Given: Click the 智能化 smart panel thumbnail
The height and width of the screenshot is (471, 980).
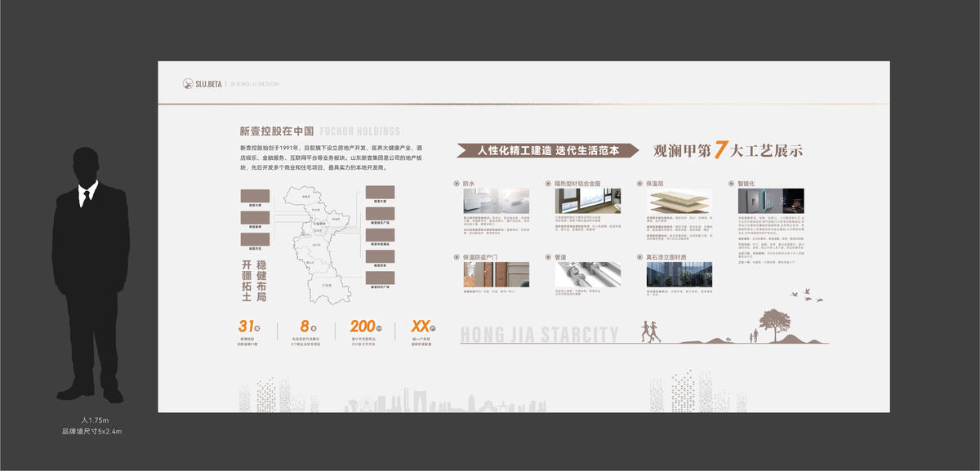Looking at the screenshot, I should (771, 201).
